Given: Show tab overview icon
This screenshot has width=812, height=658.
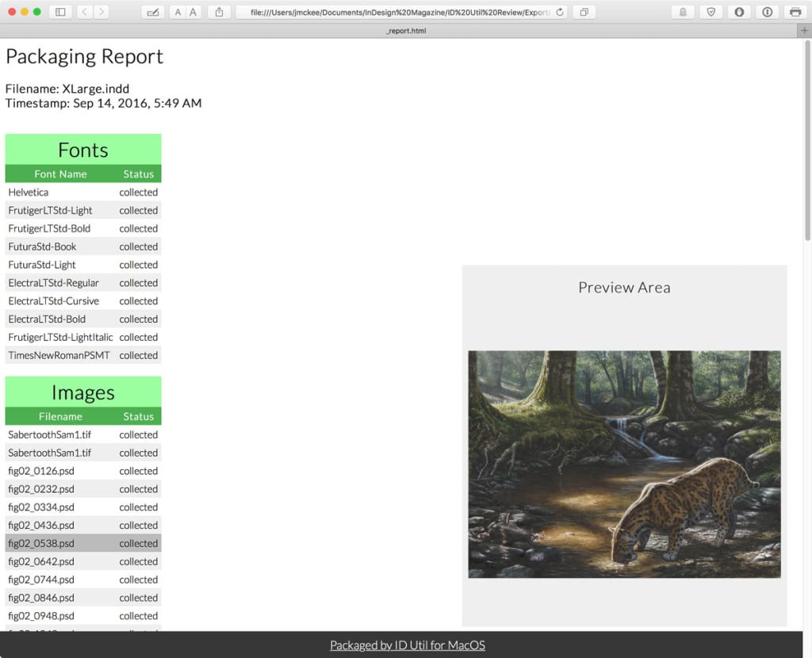Looking at the screenshot, I should pyautogui.click(x=584, y=12).
